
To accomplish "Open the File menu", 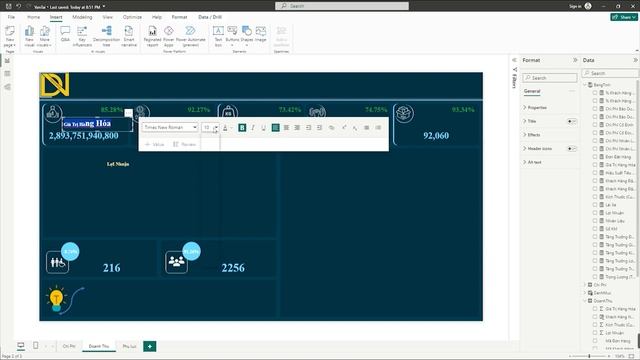I will (11, 17).
